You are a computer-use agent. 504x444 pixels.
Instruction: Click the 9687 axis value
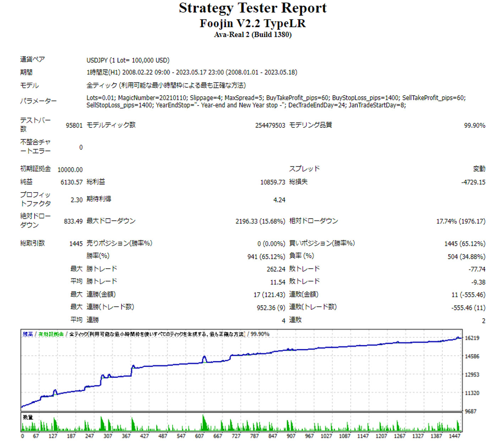pos(471,411)
